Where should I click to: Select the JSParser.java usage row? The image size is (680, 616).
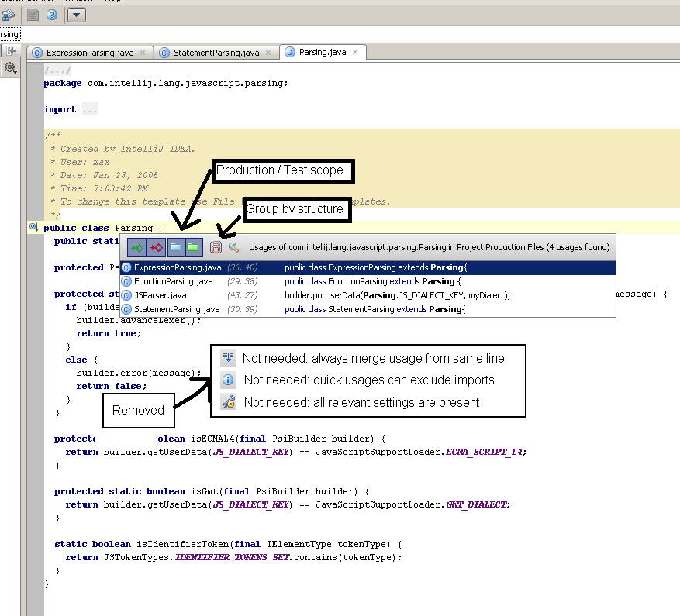(368, 296)
